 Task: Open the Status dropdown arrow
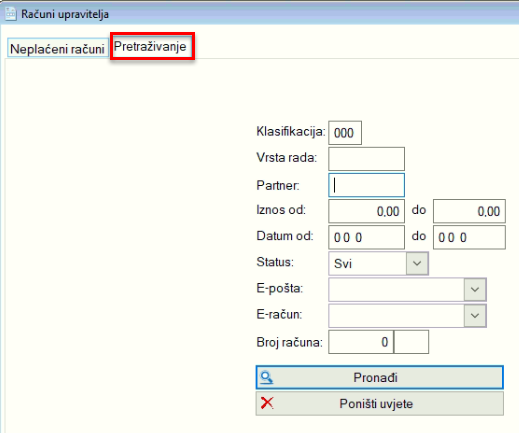coord(417,263)
